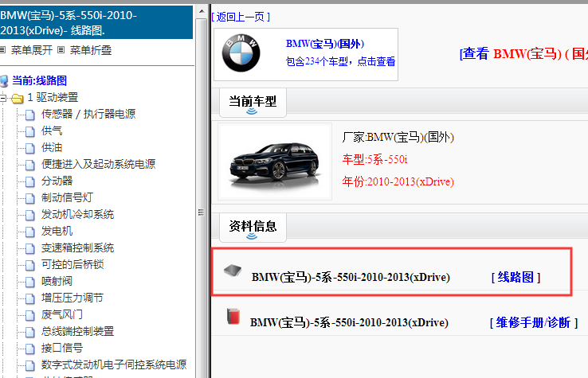Collapse the 1 驱动装置 tree node
Screen dimensions: 588x378
3,98
